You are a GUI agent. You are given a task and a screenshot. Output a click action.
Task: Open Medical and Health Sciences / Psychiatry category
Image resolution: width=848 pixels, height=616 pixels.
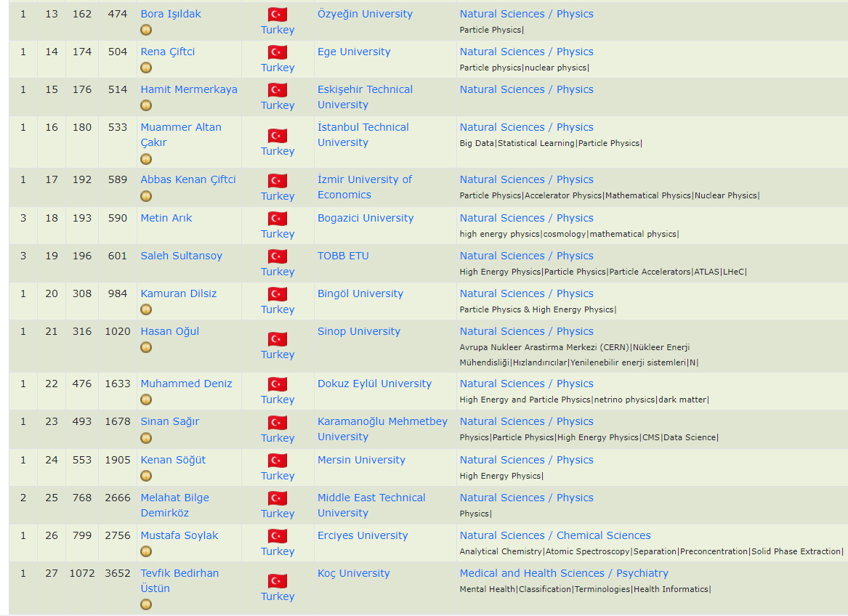tap(564, 573)
